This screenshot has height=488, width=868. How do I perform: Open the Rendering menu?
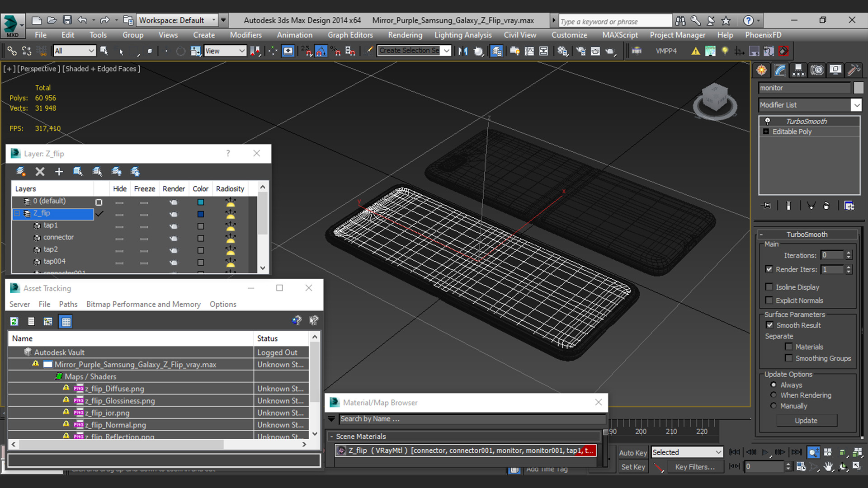pyautogui.click(x=405, y=35)
